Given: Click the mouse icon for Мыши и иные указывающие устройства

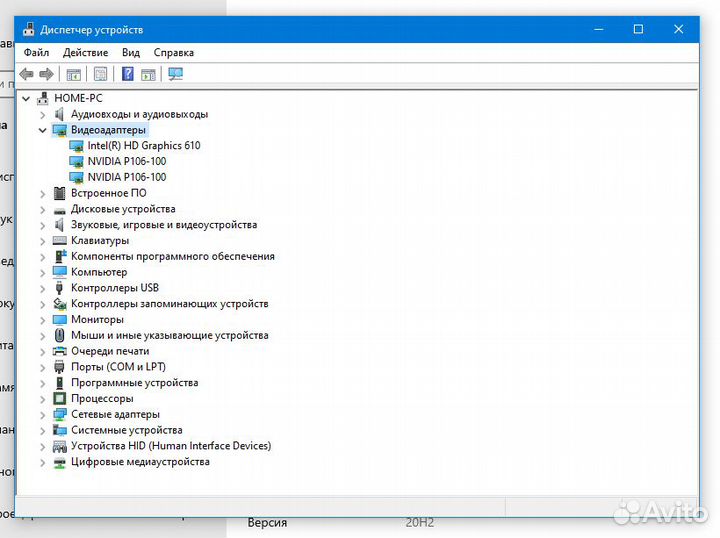Looking at the screenshot, I should [x=59, y=335].
